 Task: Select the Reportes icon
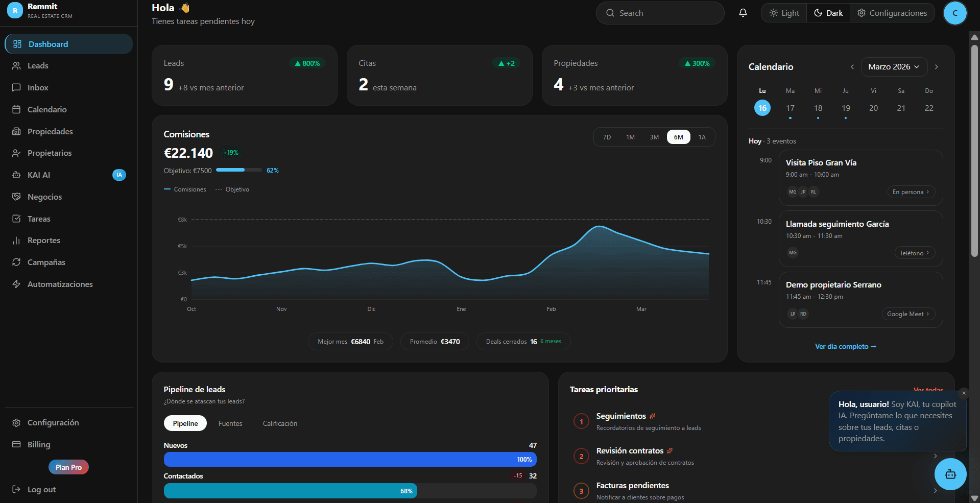[17, 240]
